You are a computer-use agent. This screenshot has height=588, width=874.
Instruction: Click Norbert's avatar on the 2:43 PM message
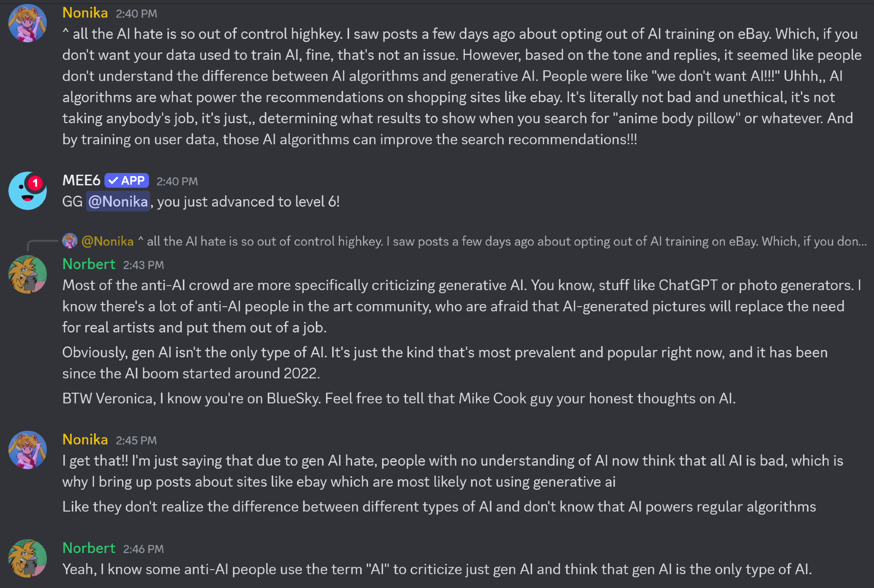coord(28,274)
